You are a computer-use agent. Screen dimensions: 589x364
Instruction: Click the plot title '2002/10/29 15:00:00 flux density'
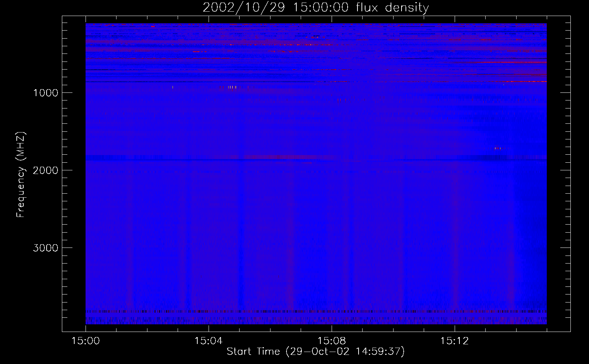tap(316, 8)
